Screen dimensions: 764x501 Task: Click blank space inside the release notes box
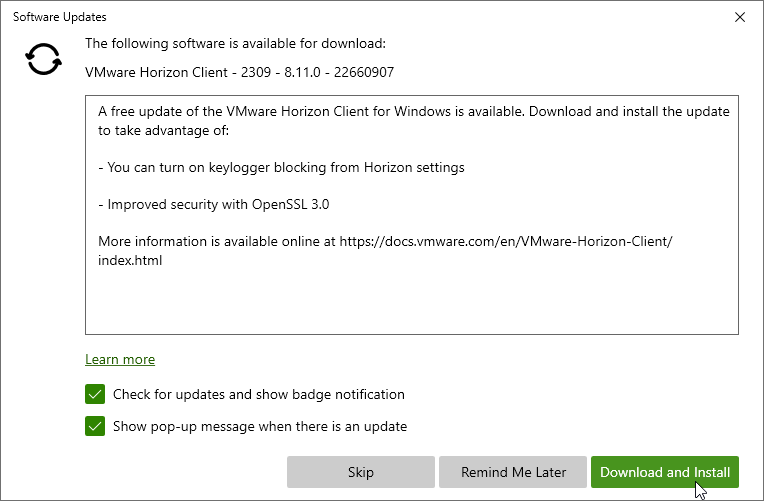(412, 302)
